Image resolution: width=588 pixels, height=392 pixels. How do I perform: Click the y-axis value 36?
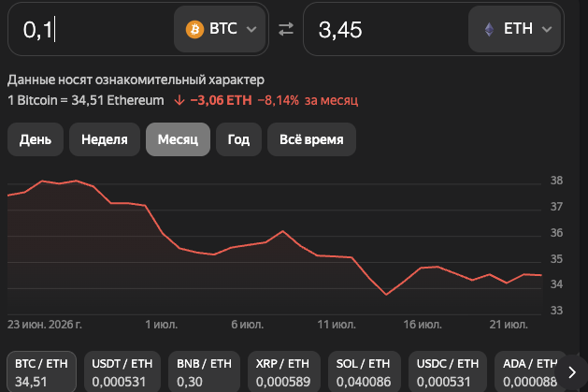556,233
